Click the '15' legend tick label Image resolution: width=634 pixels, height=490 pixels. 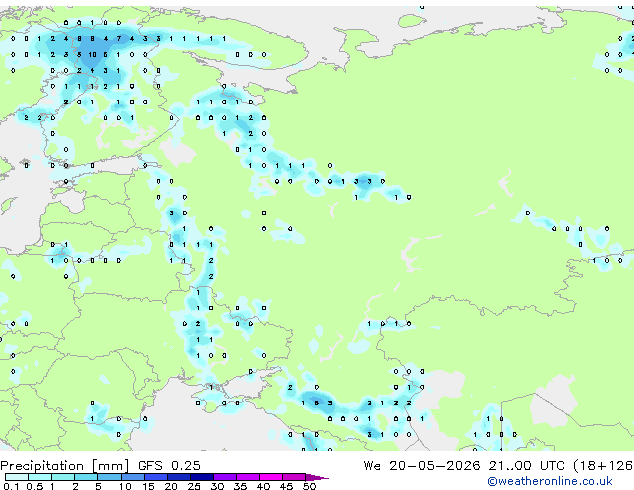[x=148, y=486]
